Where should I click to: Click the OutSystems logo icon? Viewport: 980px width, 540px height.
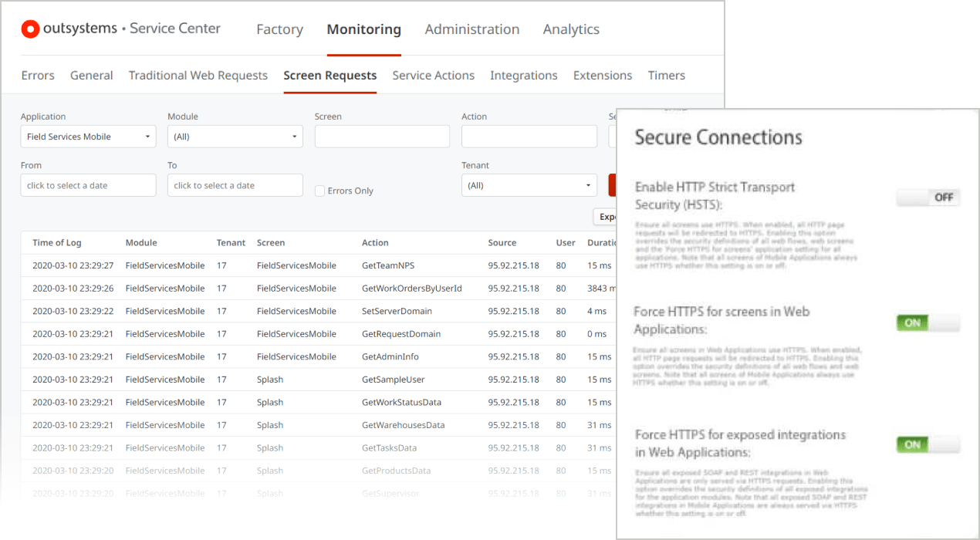(x=30, y=29)
